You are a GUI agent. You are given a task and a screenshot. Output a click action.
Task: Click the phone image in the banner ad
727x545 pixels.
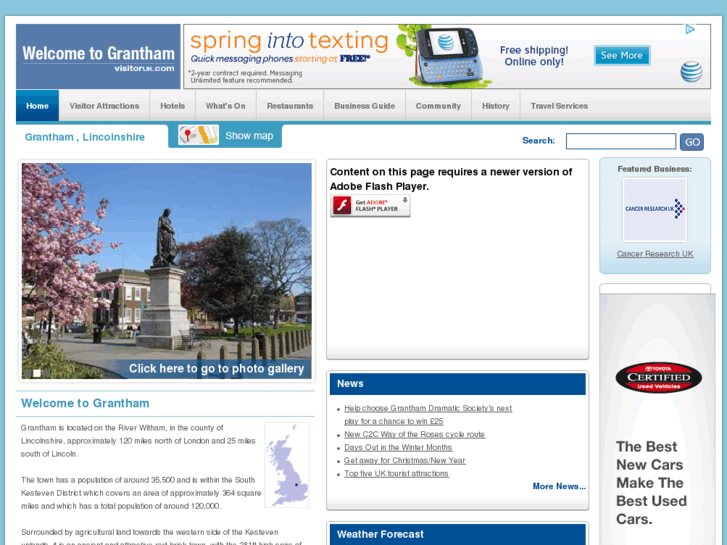pos(447,56)
